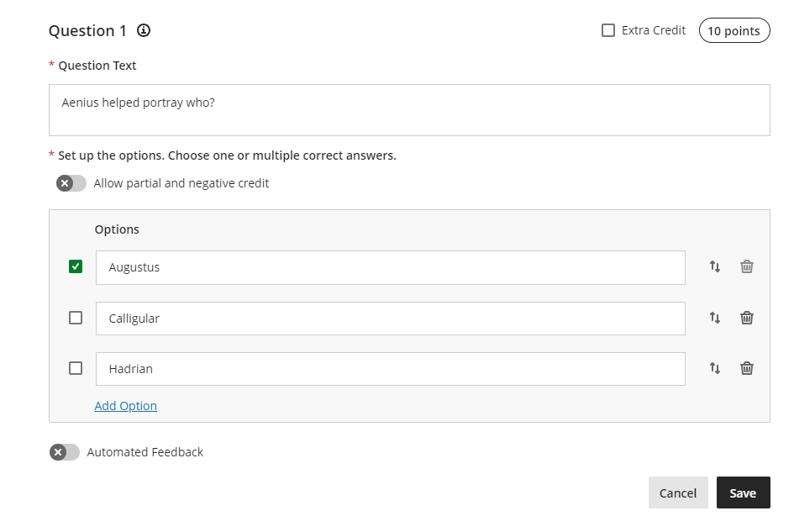This screenshot has height=532, width=794.
Task: Focus the Calligular option text field
Action: 391,319
